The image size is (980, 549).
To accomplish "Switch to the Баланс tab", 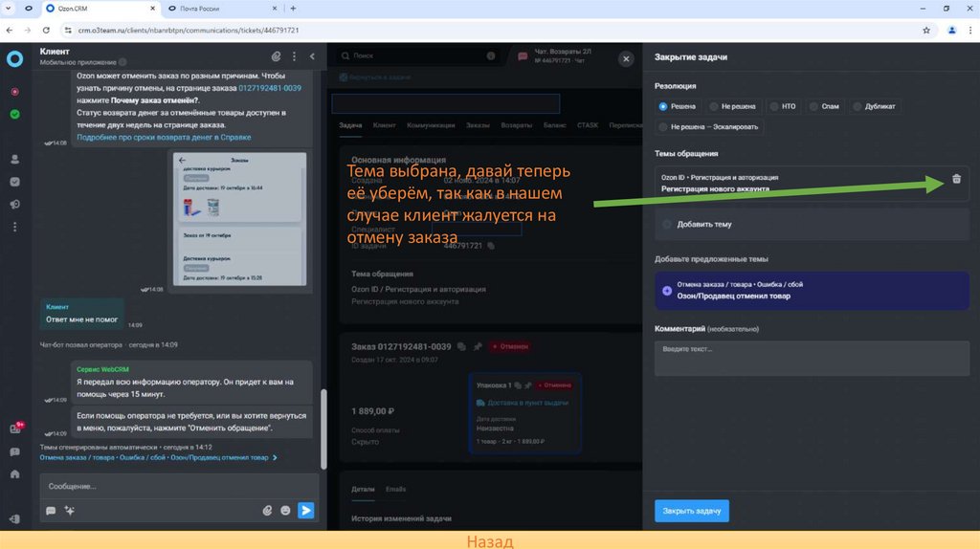I will point(554,125).
